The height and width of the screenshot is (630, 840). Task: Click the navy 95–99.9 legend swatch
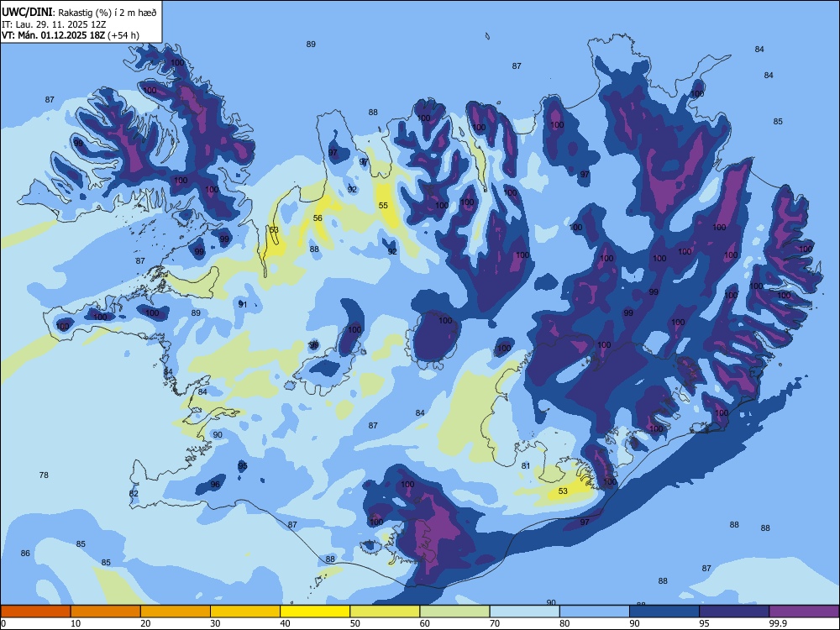click(x=734, y=612)
